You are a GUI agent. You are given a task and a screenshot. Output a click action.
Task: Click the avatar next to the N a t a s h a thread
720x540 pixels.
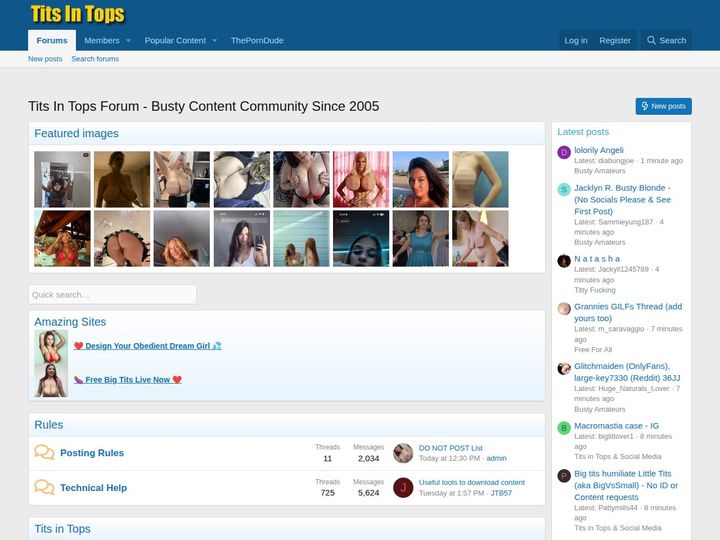[x=564, y=261]
